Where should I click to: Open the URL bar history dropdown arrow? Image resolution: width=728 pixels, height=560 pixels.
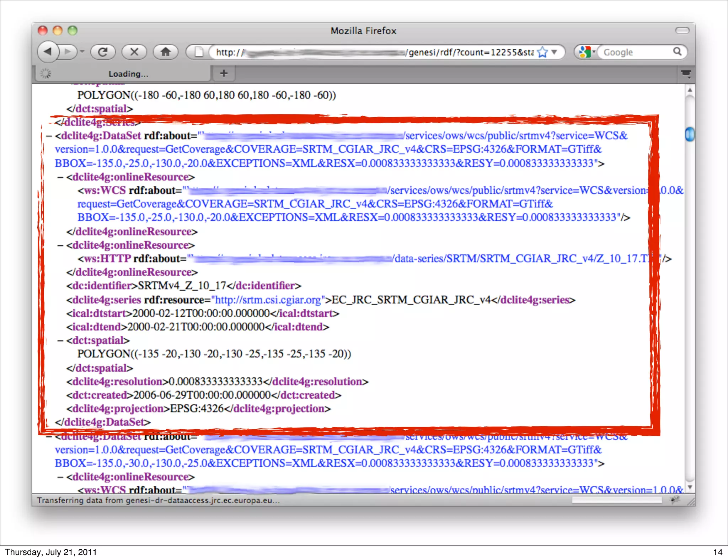point(554,52)
